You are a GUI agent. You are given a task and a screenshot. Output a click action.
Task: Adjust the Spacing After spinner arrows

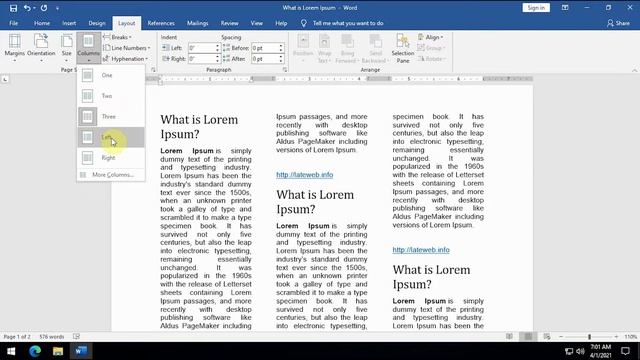[x=281, y=59]
